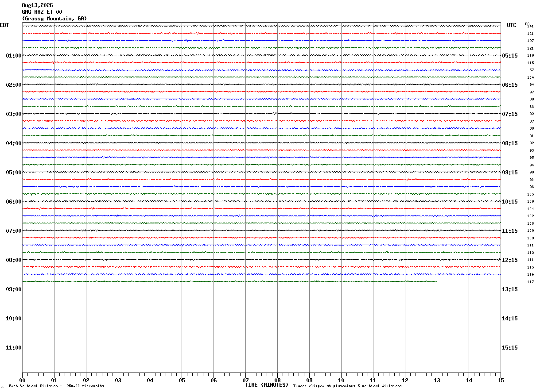Select the DC offset value 57
The height and width of the screenshot is (392, 536).
[x=532, y=70]
